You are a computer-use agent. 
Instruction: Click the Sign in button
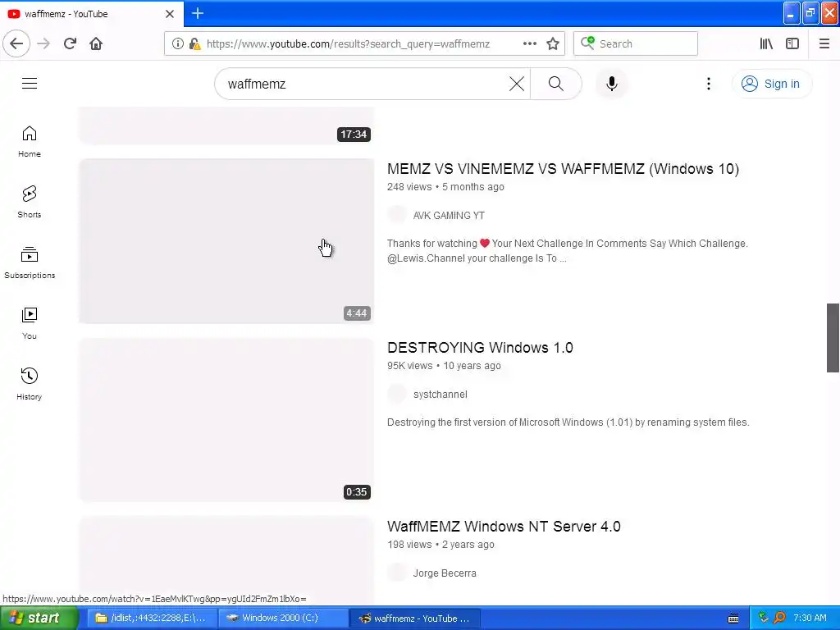pyautogui.click(x=771, y=84)
